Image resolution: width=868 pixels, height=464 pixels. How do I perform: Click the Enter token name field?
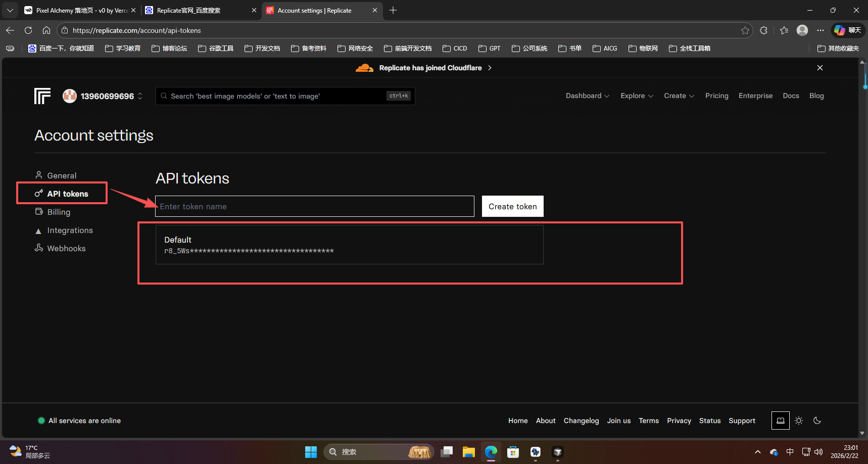point(314,206)
